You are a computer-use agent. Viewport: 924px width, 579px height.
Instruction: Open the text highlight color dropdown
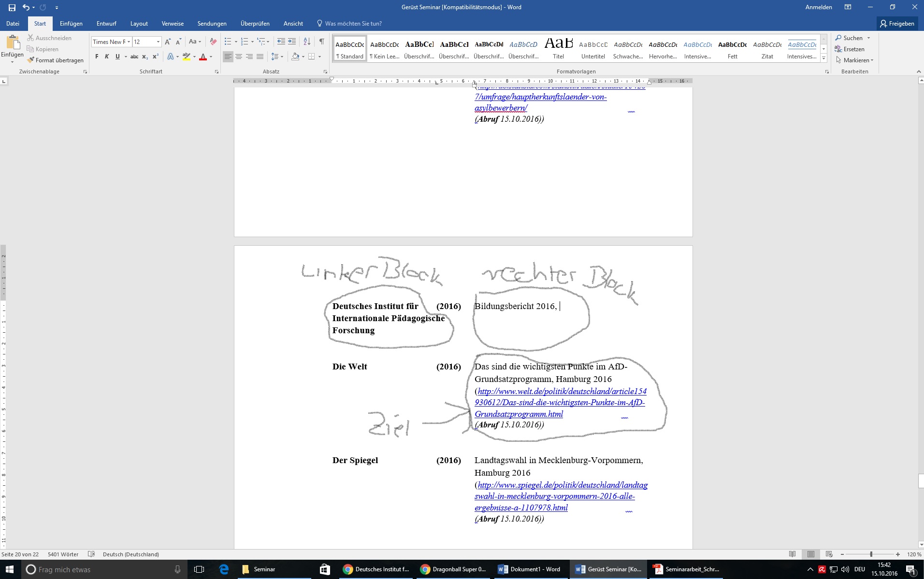click(x=194, y=56)
